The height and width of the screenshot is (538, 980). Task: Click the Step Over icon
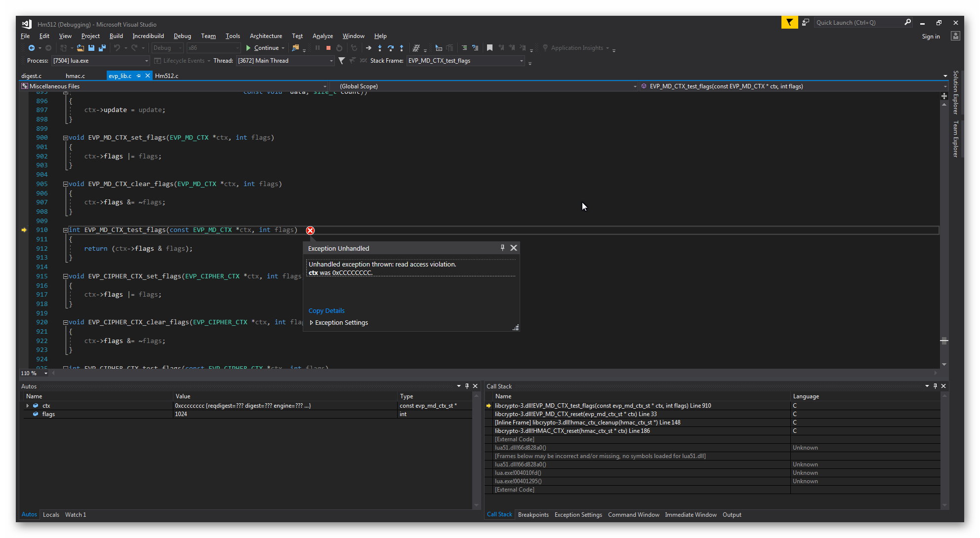(390, 48)
